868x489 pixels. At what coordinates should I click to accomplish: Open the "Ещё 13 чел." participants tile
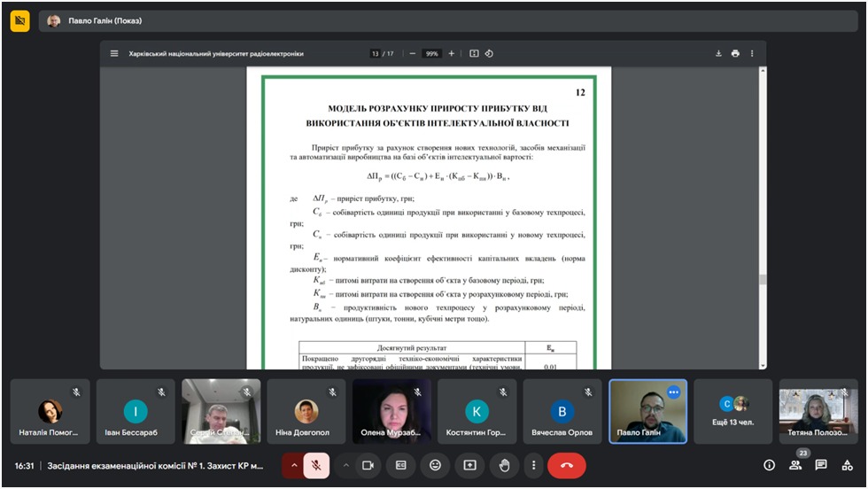click(x=734, y=412)
